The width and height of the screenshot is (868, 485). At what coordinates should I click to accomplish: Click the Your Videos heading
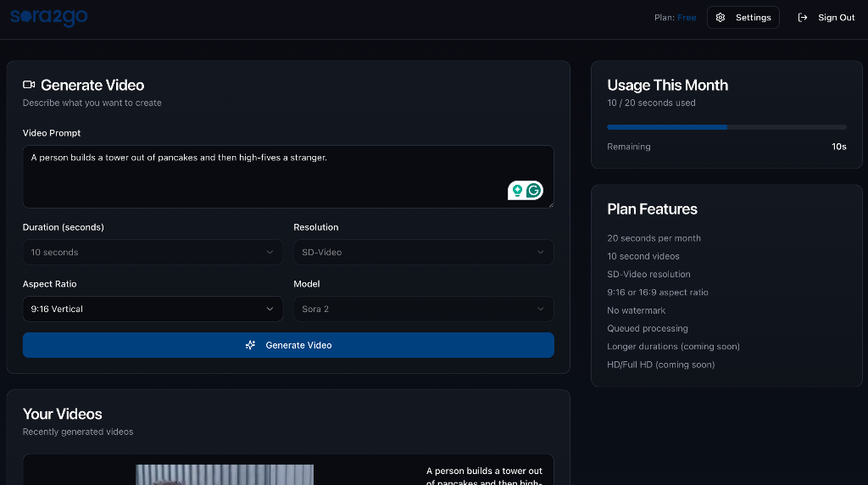63,414
